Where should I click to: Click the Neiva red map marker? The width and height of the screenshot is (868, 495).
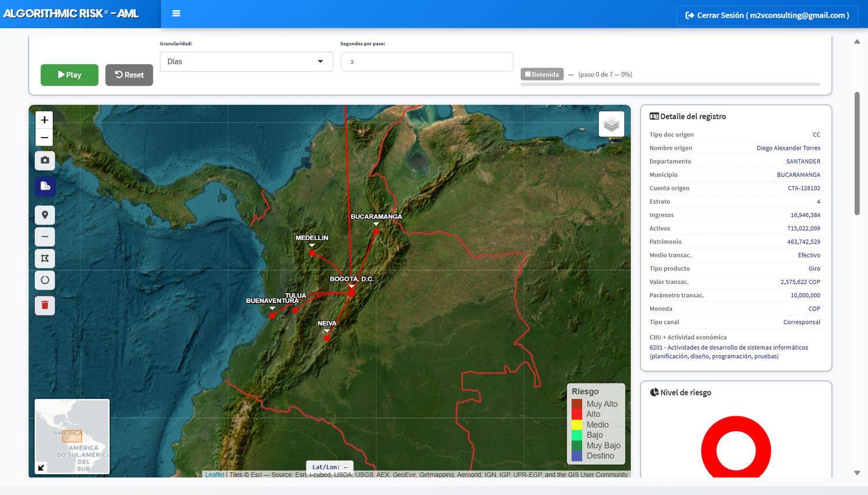coord(326,338)
